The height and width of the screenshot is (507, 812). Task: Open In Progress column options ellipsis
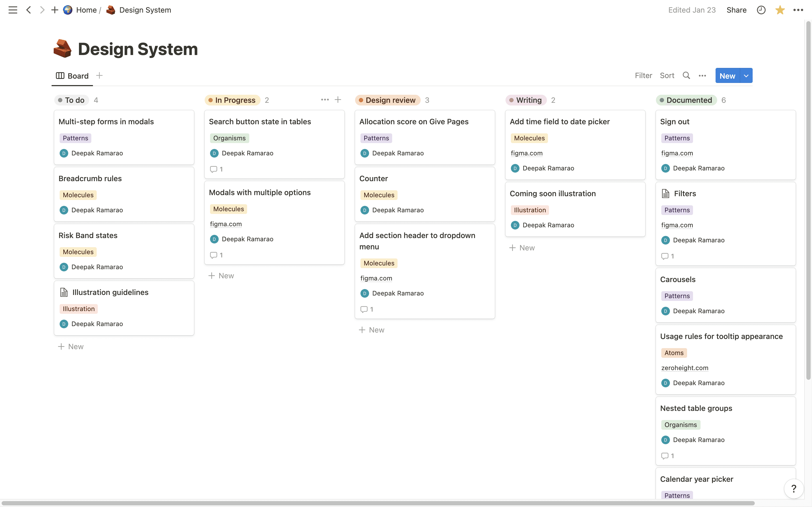pyautogui.click(x=324, y=100)
